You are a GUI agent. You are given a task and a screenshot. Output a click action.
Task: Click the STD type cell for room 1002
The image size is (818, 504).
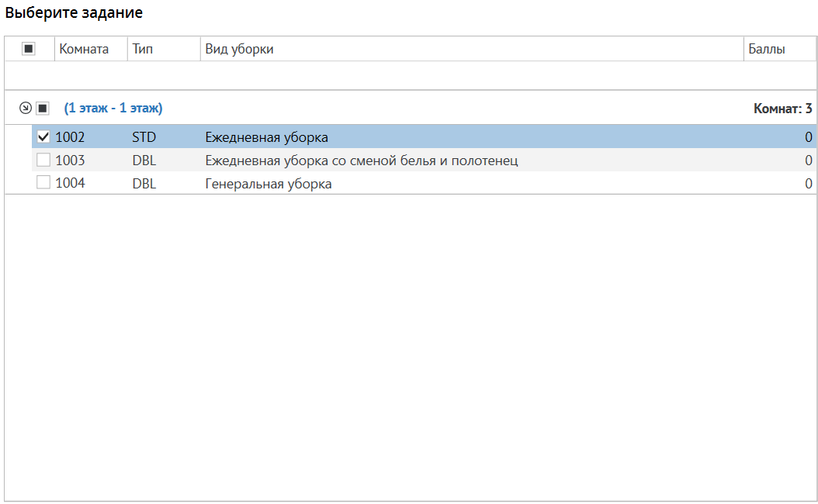pos(144,137)
